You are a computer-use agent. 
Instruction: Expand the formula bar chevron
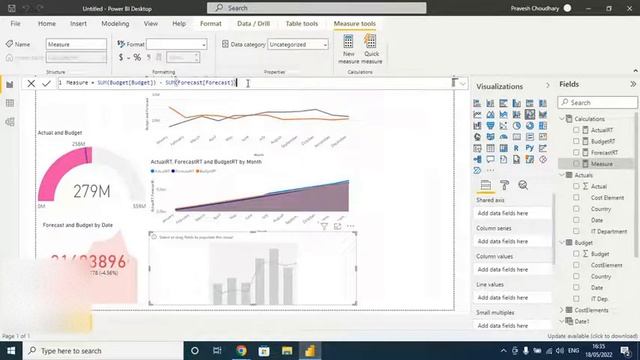point(463,84)
